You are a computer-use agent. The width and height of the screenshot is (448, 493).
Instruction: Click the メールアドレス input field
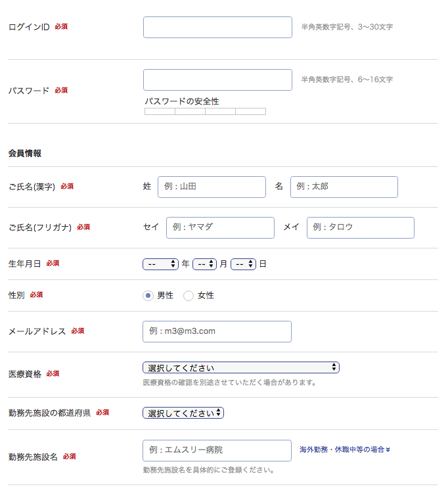pos(217,331)
